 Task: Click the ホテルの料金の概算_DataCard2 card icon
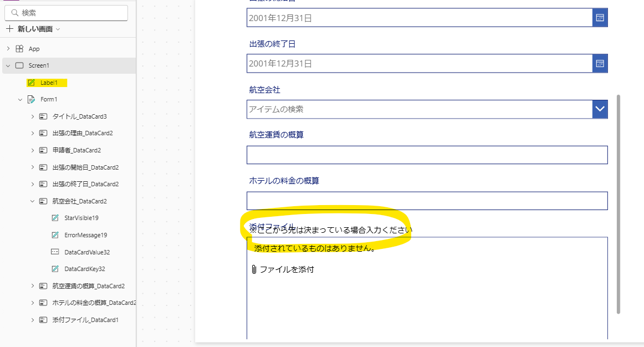tap(43, 303)
